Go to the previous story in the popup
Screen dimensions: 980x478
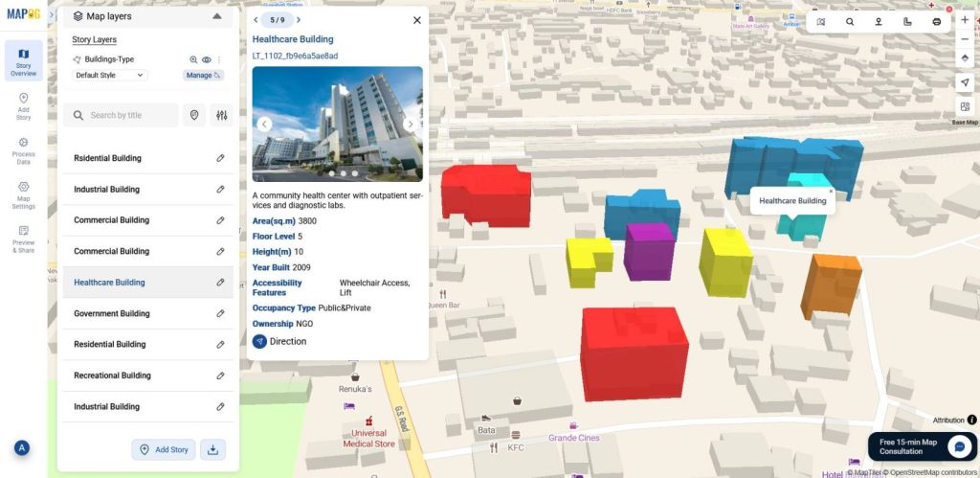click(x=256, y=20)
